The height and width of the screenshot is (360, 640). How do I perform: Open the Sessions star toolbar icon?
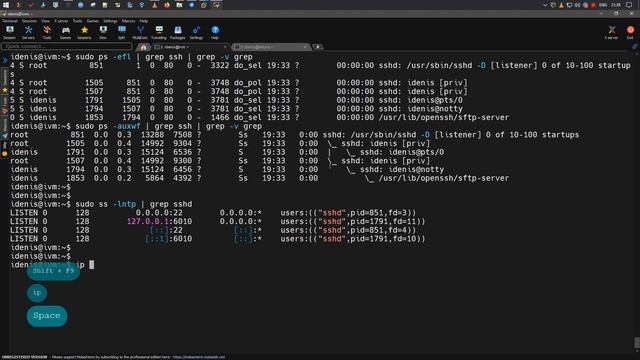pyautogui.click(x=84, y=32)
